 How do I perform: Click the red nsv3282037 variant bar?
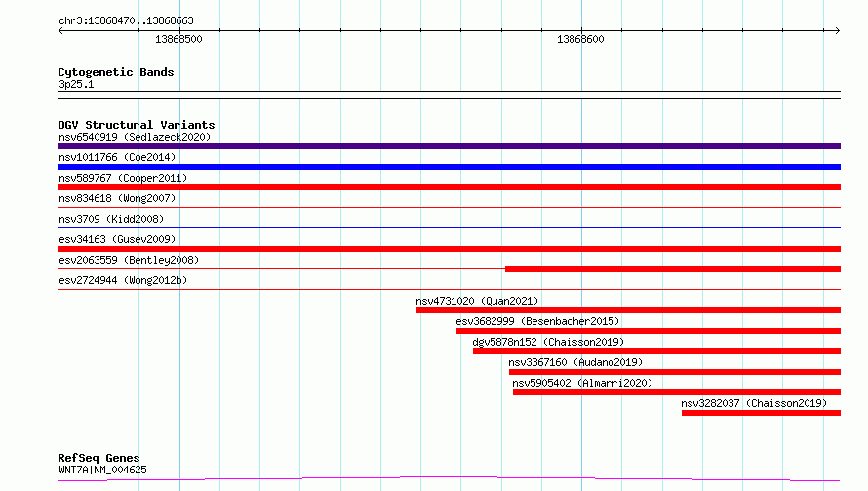[761, 413]
